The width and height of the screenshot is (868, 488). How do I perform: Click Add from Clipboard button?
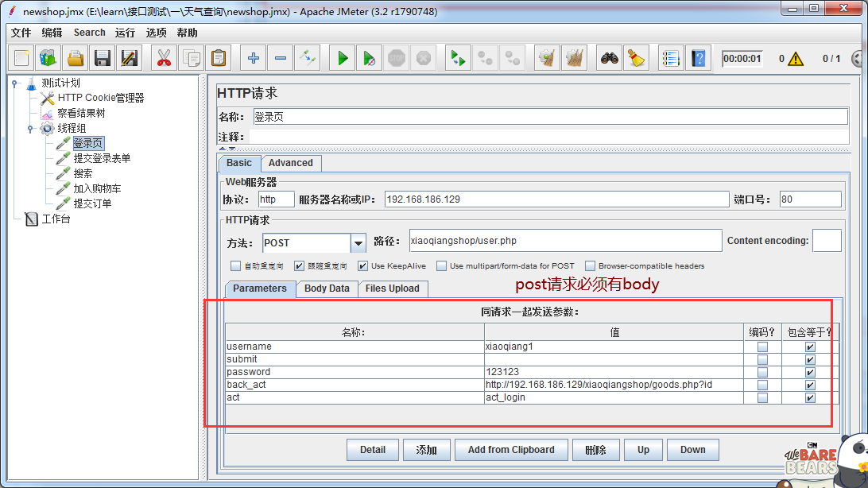512,450
